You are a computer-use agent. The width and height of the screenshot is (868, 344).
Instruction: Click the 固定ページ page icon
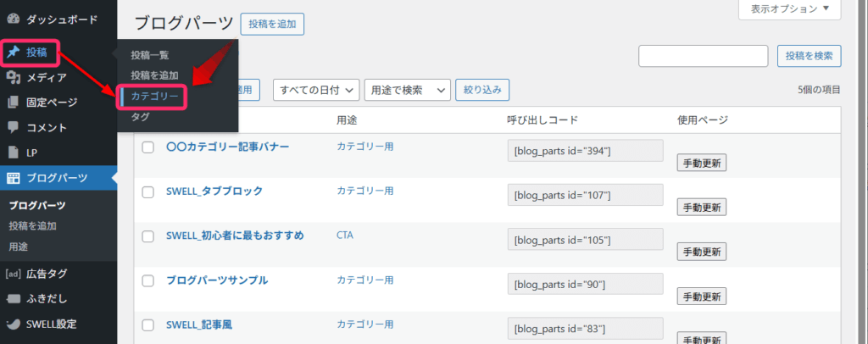(14, 103)
